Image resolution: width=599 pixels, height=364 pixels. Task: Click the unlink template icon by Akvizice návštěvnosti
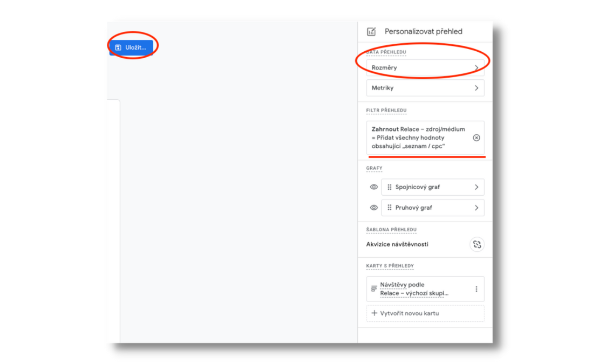point(477,244)
